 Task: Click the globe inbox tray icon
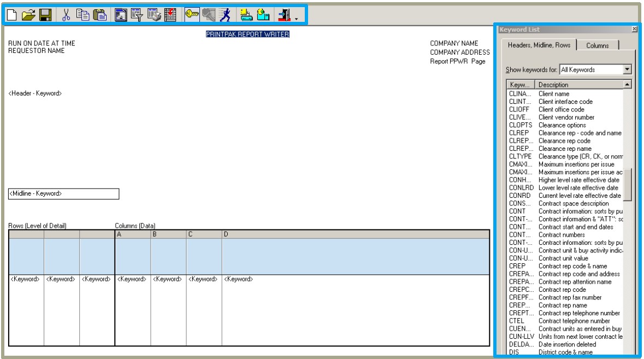(263, 15)
